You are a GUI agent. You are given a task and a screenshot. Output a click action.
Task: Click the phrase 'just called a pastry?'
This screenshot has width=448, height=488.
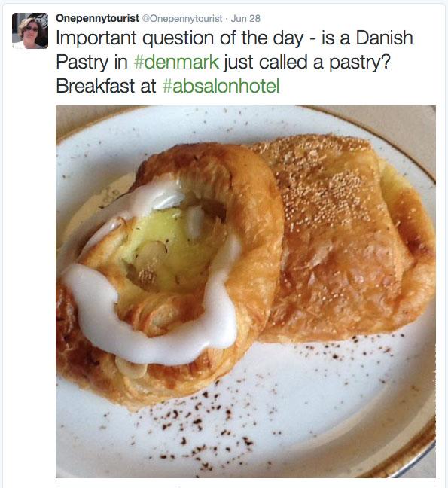pos(307,62)
